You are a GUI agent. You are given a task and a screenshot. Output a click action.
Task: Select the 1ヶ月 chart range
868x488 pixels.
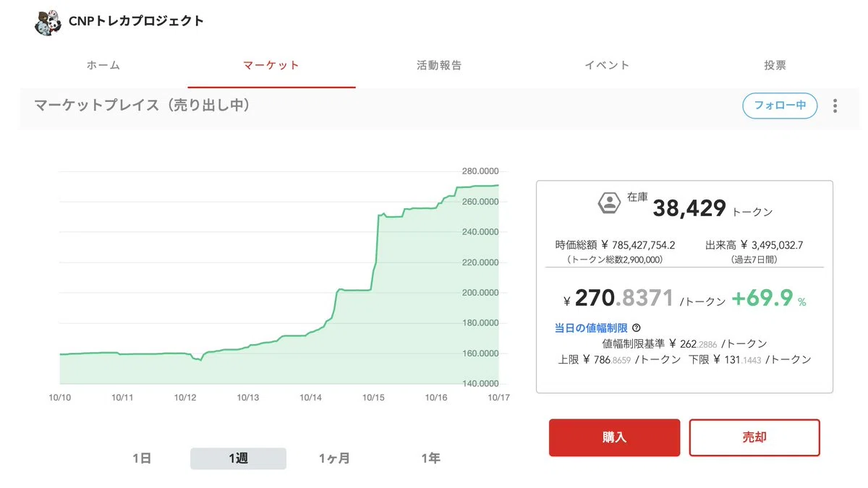pos(334,458)
